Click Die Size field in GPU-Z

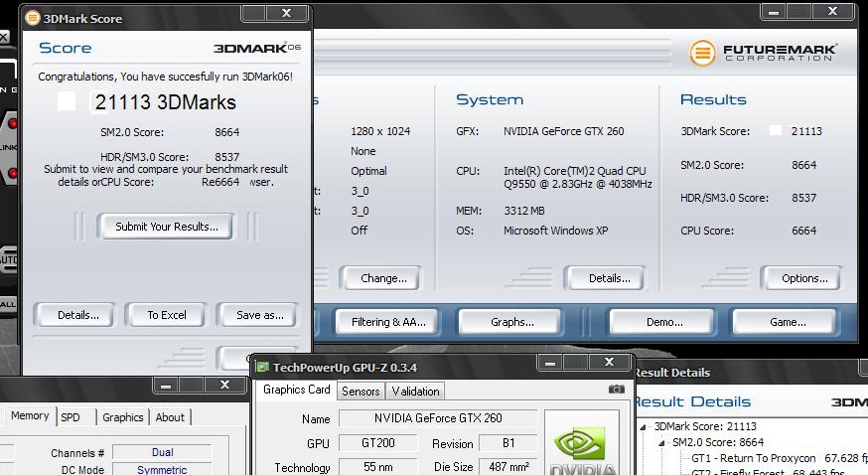tap(508, 467)
